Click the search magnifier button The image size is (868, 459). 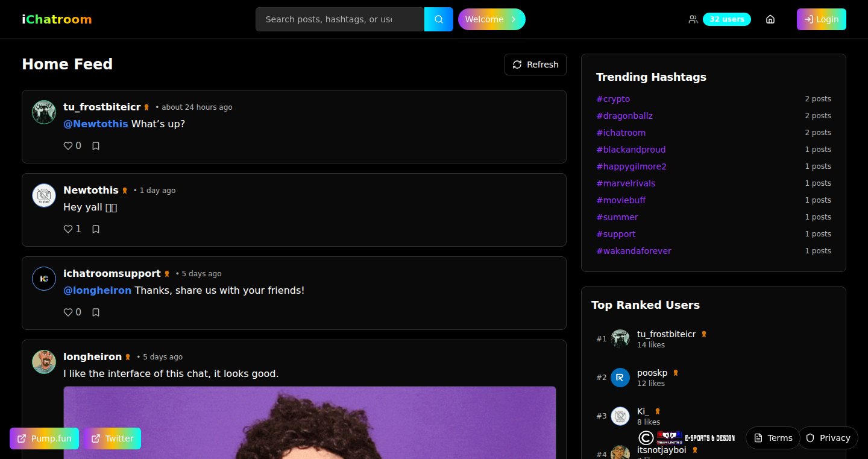439,19
